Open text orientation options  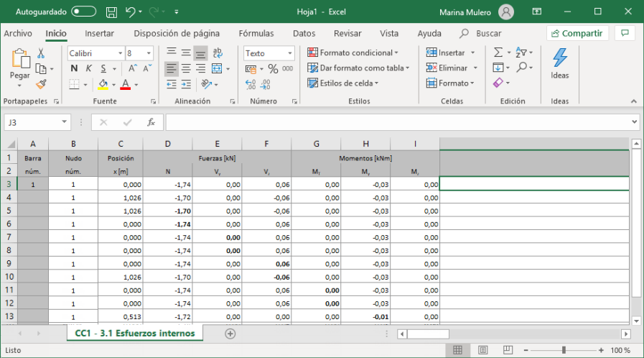pyautogui.click(x=207, y=84)
